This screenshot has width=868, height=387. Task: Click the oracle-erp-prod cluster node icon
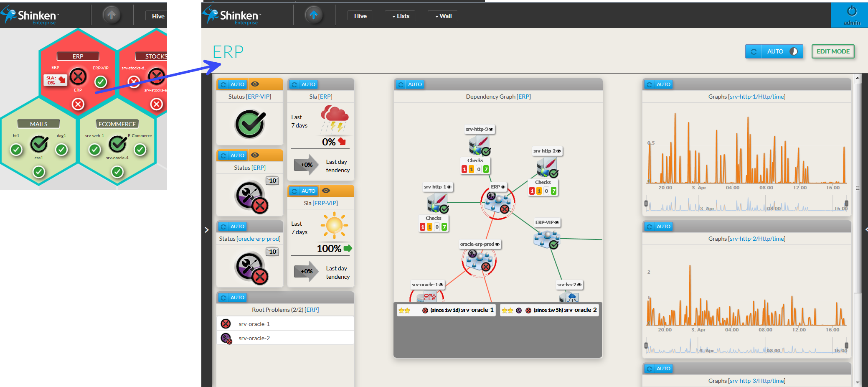[479, 261]
